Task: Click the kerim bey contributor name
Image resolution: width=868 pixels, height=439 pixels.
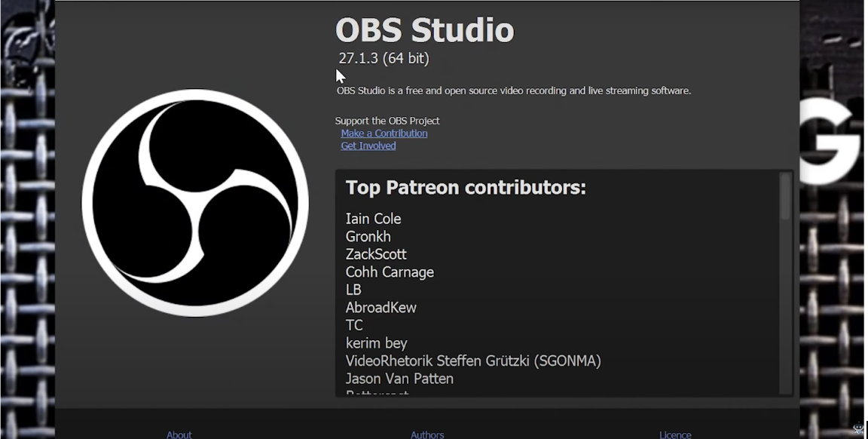Action: (376, 343)
